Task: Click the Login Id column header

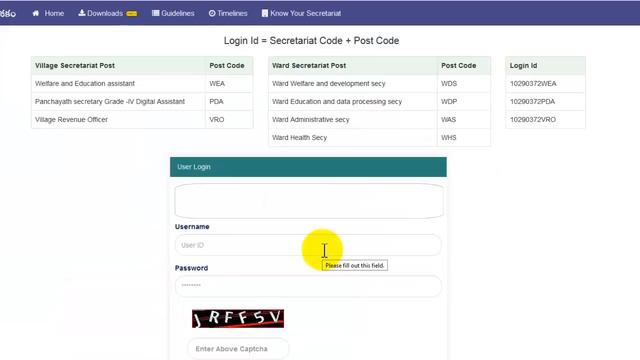Action: click(x=545, y=65)
